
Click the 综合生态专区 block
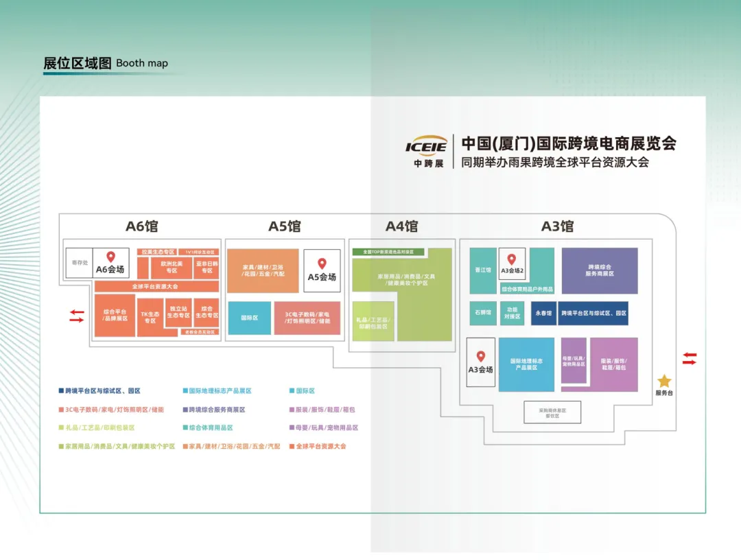tap(207, 312)
